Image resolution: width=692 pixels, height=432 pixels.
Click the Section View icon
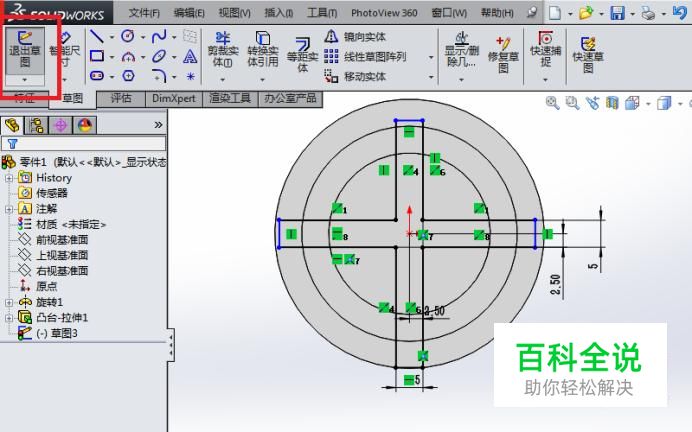[x=612, y=103]
